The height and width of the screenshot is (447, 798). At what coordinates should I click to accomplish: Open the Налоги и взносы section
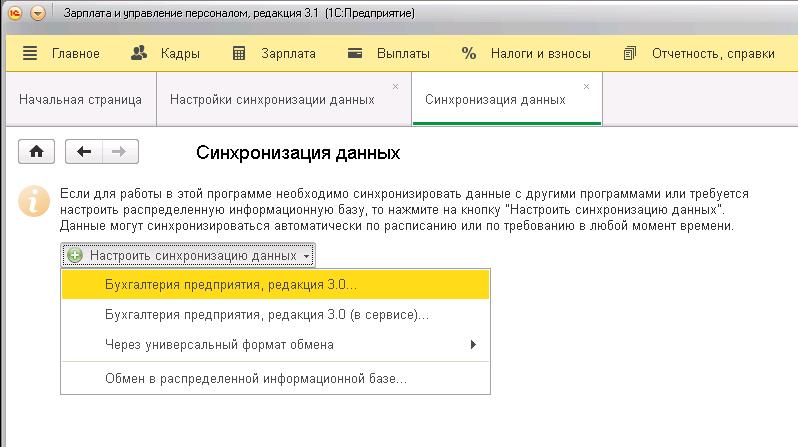click(540, 53)
